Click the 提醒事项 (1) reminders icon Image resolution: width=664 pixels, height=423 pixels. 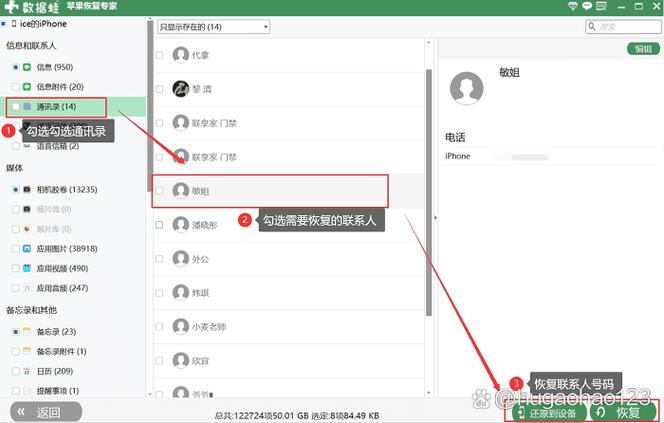[27, 390]
